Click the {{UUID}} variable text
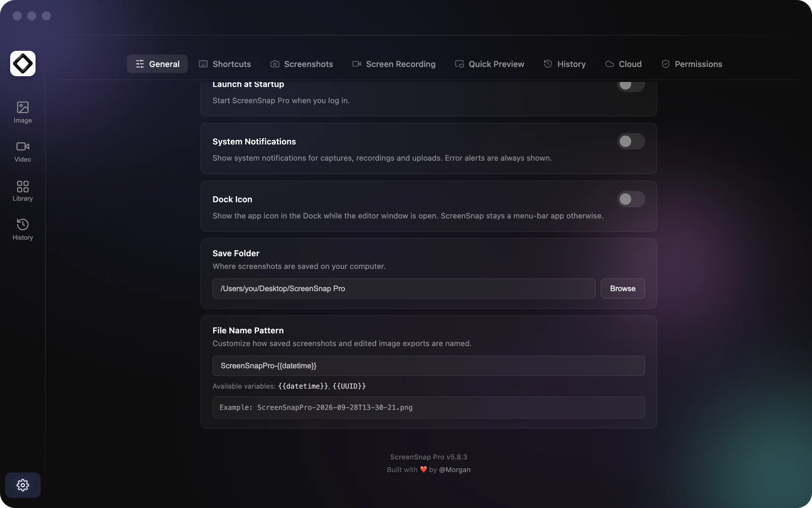This screenshot has width=812, height=508. [349, 386]
